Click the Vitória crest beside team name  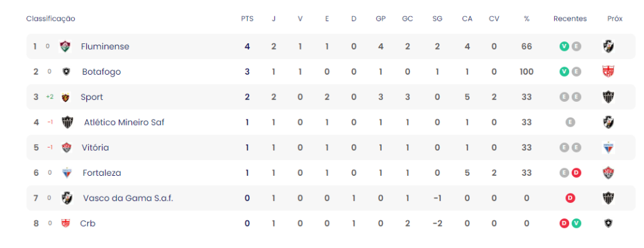(66, 148)
